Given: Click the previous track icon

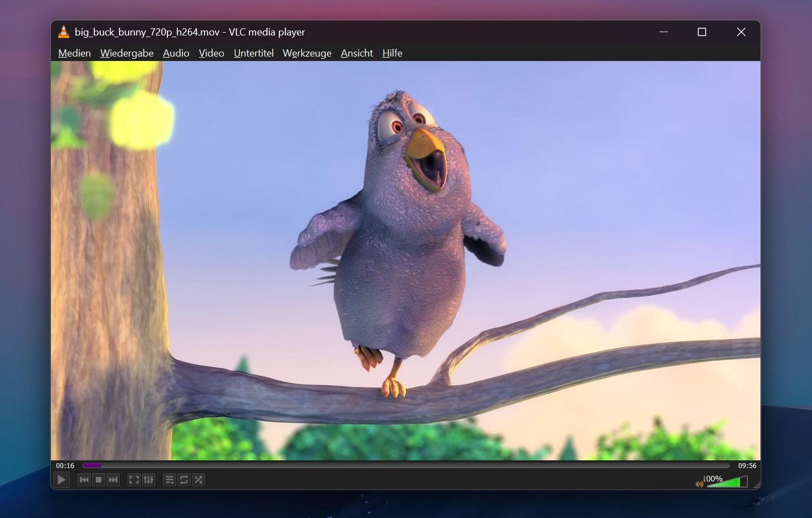Looking at the screenshot, I should [84, 480].
